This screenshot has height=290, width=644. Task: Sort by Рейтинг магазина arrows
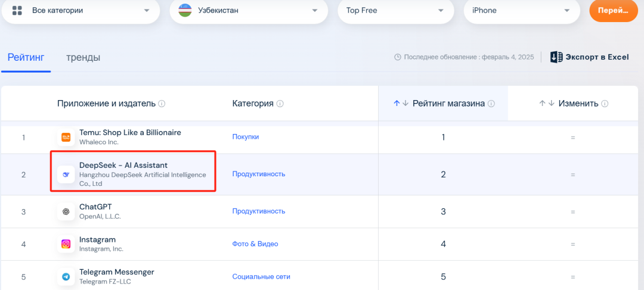click(x=401, y=104)
